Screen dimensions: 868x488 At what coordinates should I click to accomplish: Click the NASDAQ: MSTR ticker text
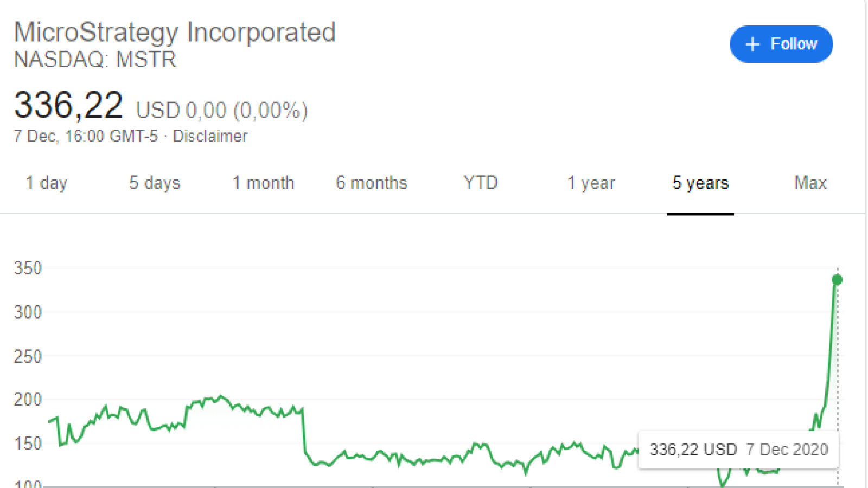click(x=95, y=60)
